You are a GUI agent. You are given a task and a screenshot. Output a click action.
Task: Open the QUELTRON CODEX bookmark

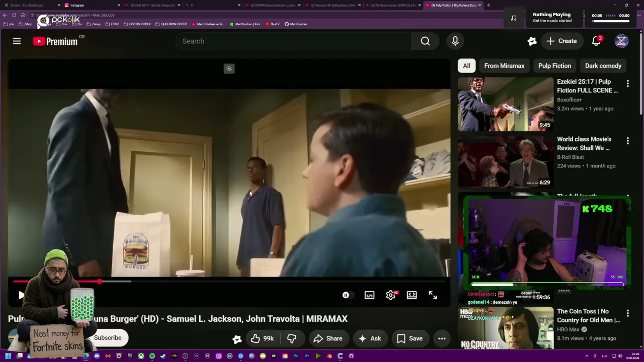pos(171,24)
